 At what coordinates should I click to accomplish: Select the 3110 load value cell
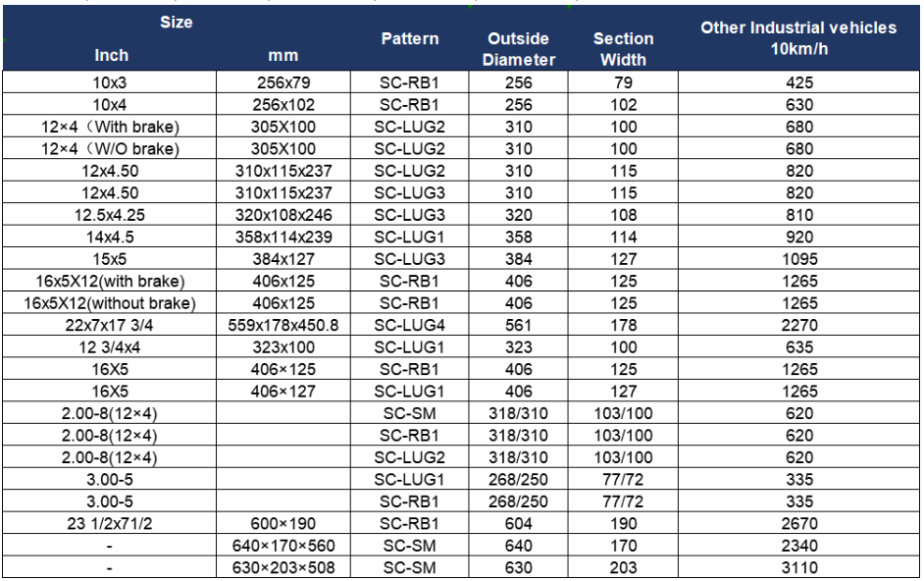pos(798,567)
